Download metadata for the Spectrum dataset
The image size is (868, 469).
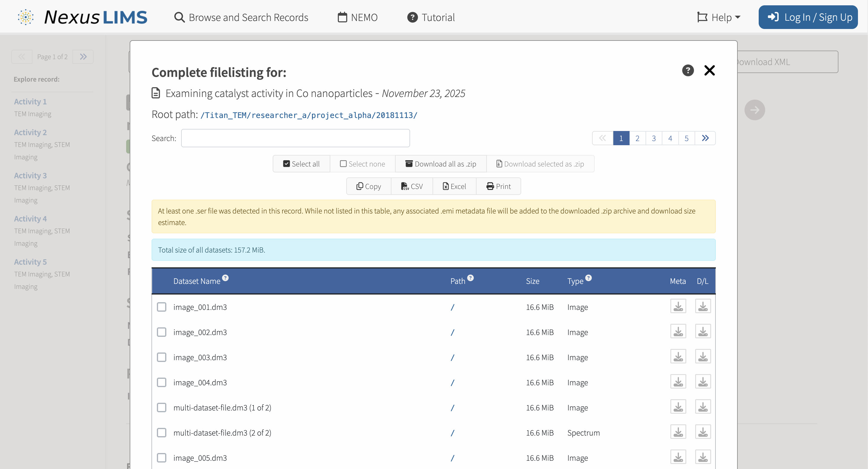pyautogui.click(x=678, y=432)
